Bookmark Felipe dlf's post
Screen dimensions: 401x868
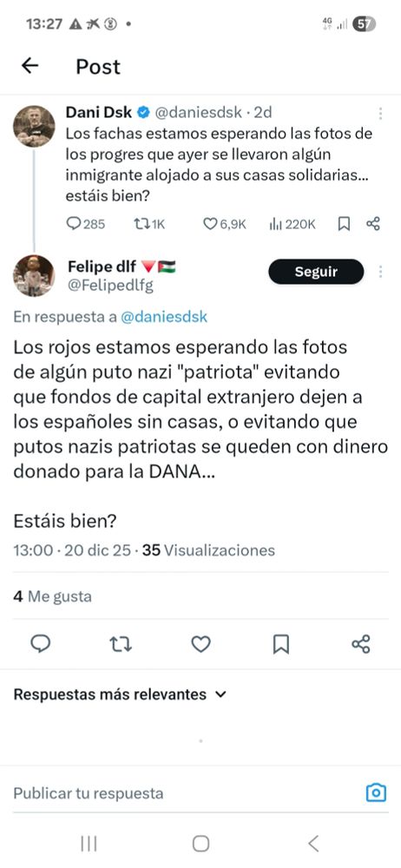point(281,644)
